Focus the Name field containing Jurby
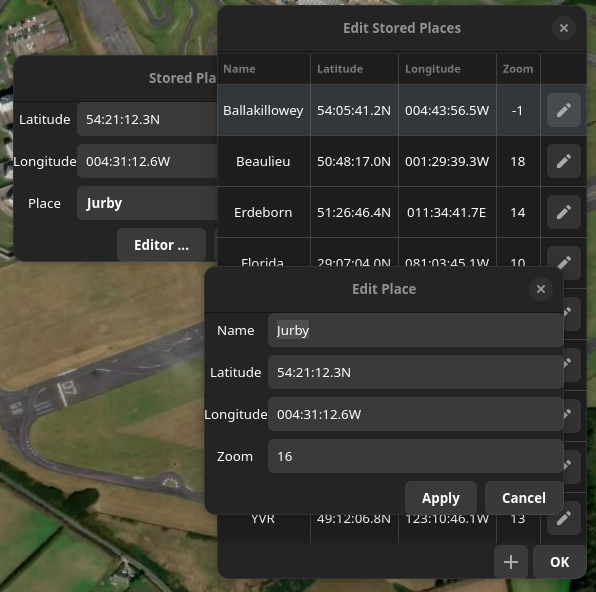The width and height of the screenshot is (596, 592). (415, 330)
